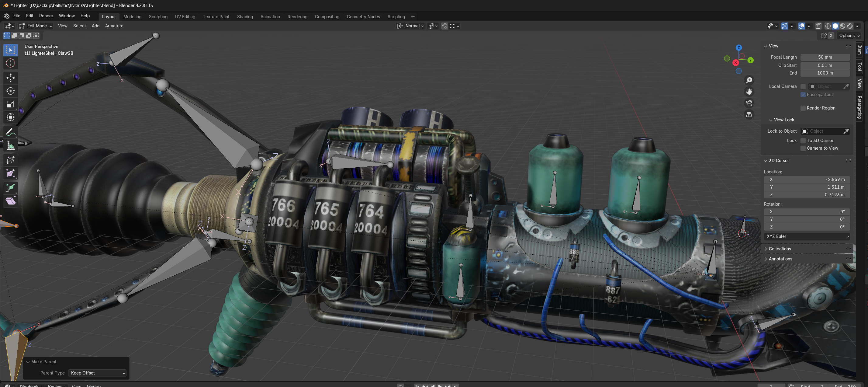Switch to wireframe viewport shading
The image size is (868, 387).
click(828, 26)
